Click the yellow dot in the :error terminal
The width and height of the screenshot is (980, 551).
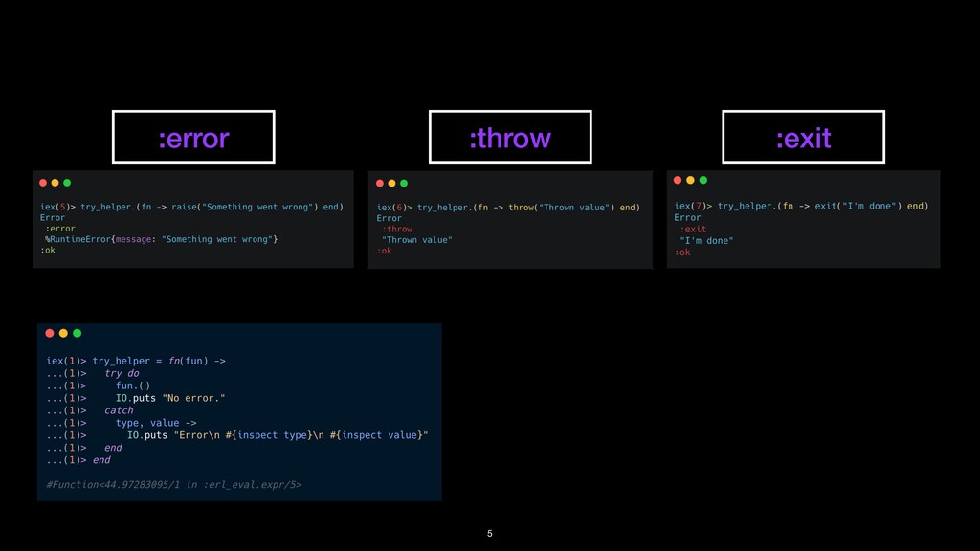[55, 183]
